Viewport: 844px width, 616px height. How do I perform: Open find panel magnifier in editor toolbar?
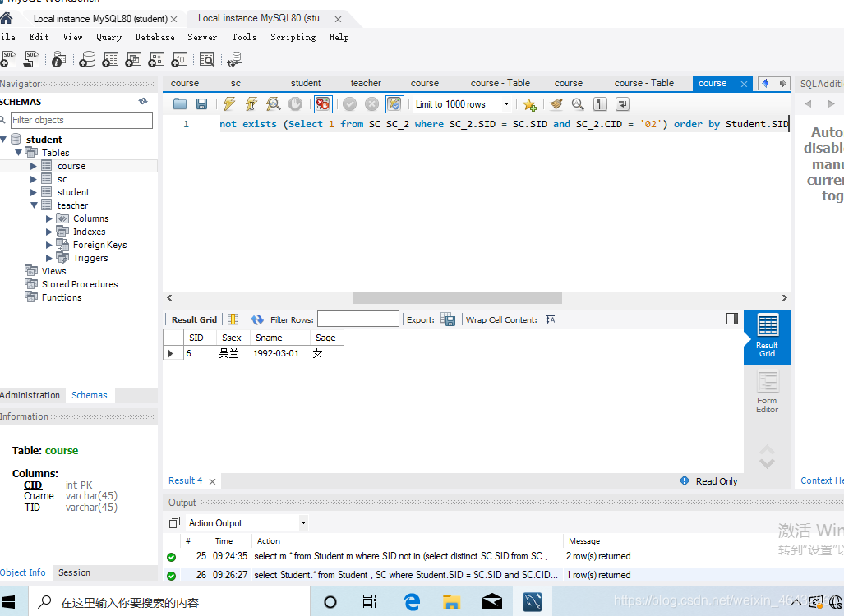click(x=578, y=103)
